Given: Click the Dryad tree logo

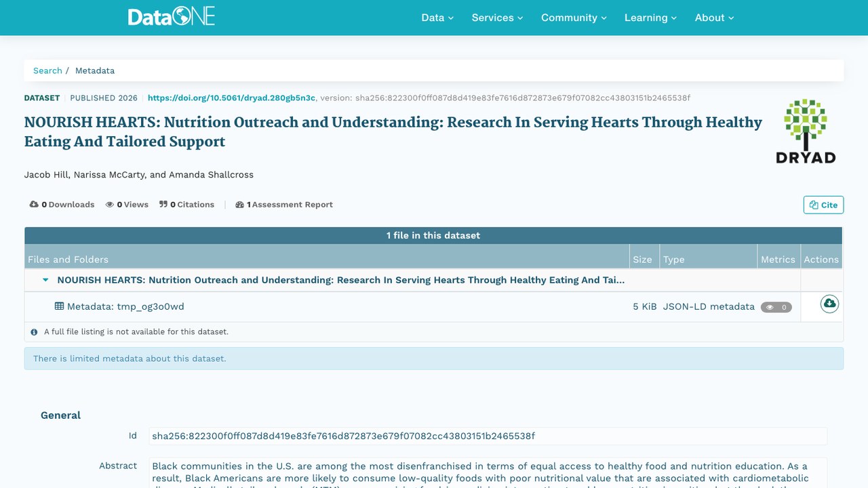Looking at the screenshot, I should click(806, 131).
